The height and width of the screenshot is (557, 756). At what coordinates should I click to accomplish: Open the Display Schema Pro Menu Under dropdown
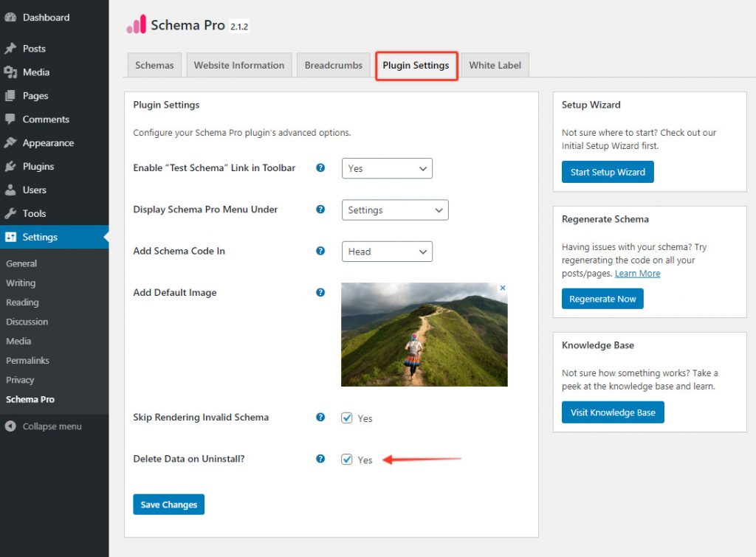(394, 210)
